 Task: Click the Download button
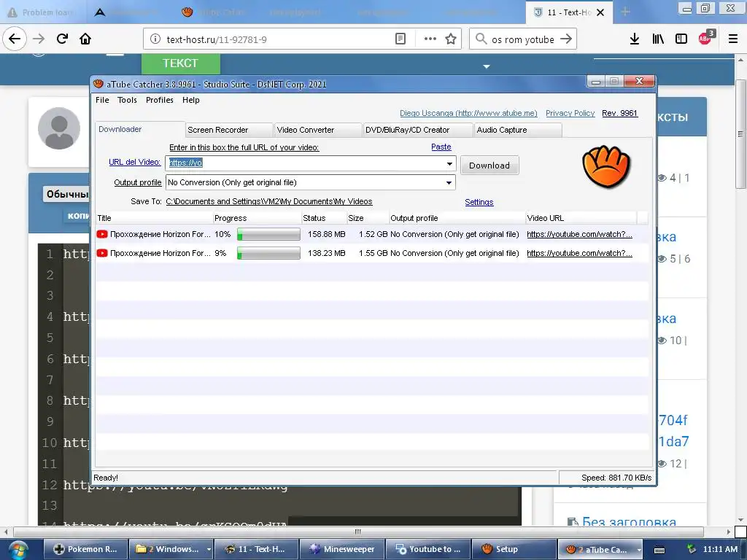[x=489, y=166]
